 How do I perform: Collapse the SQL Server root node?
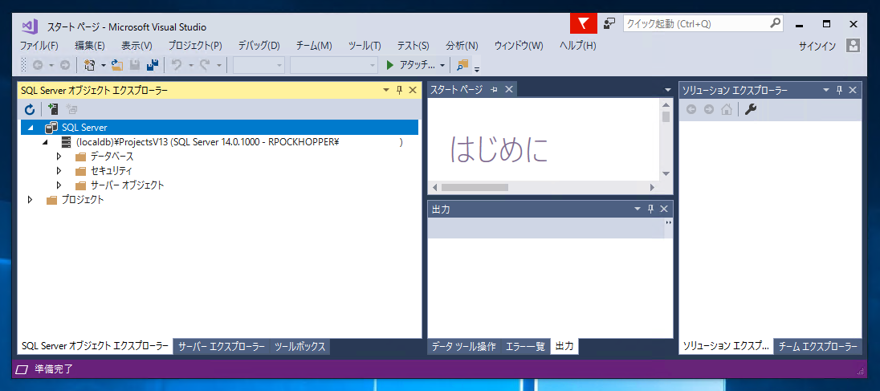(31, 128)
